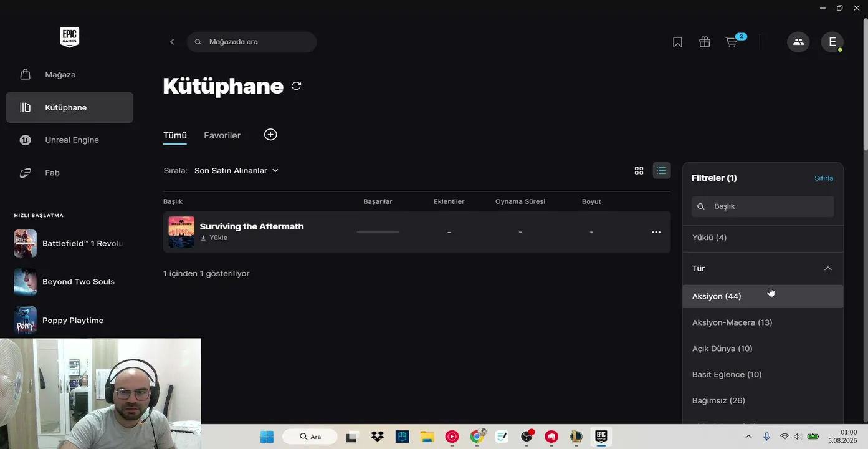This screenshot has height=449, width=868.
Task: Click the Başlık filter search field
Action: coord(763,206)
